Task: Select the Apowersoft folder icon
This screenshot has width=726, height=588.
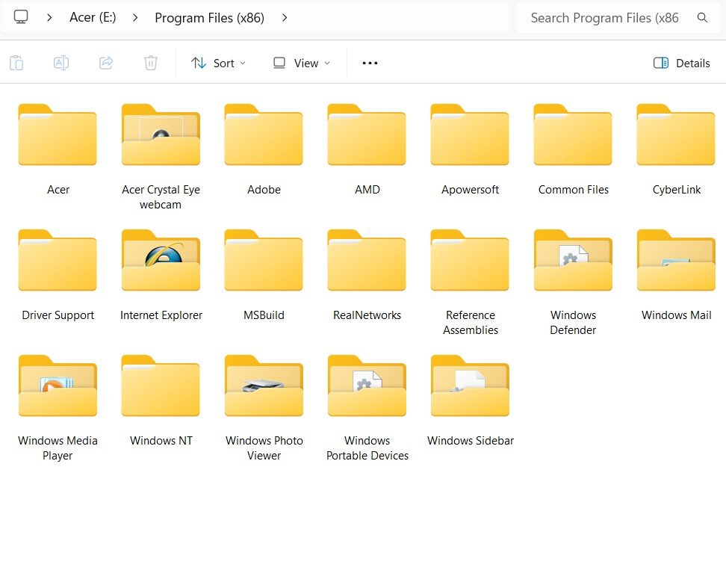Action: pyautogui.click(x=470, y=134)
